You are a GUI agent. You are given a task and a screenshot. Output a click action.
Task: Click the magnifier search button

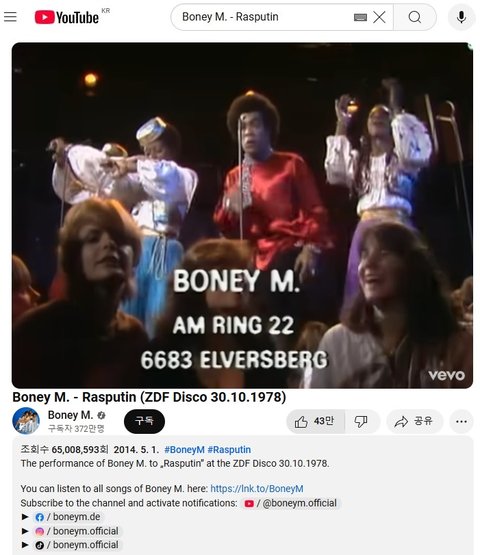[415, 17]
